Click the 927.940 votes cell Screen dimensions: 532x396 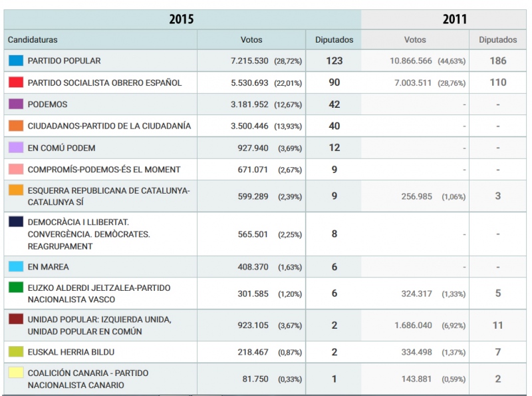pos(253,148)
